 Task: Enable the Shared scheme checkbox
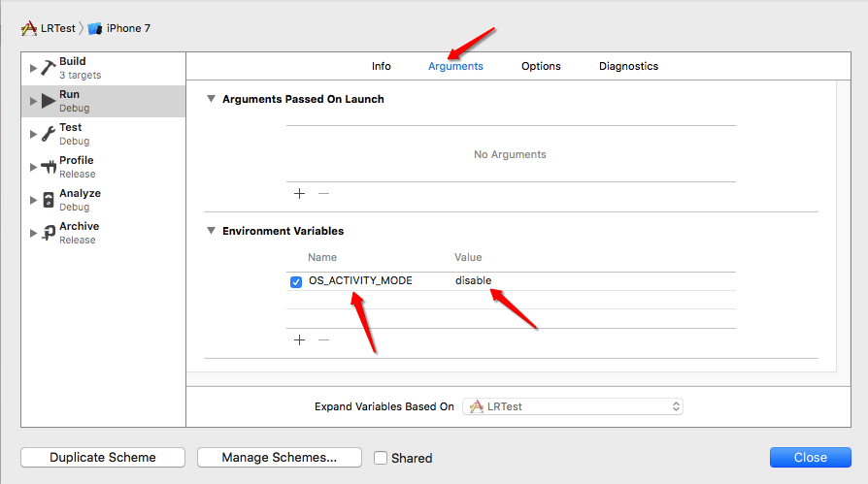(381, 458)
